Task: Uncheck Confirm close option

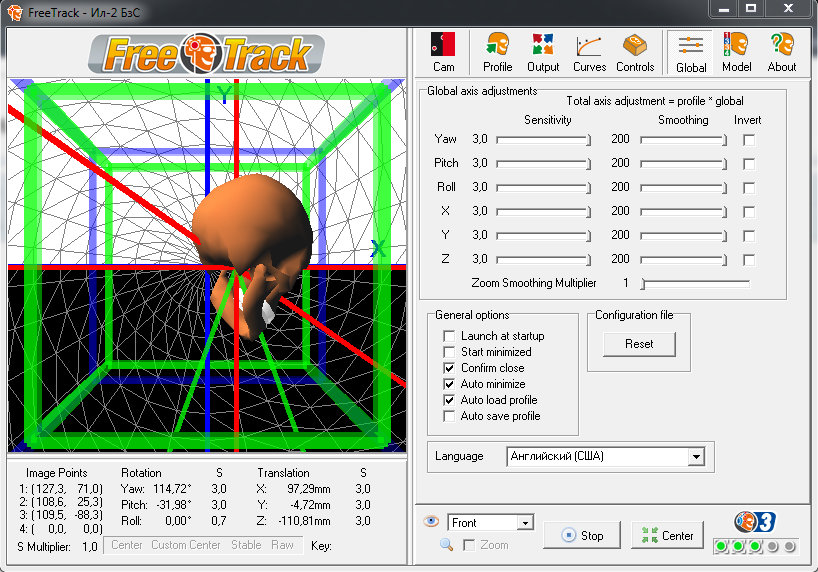Action: (x=449, y=368)
